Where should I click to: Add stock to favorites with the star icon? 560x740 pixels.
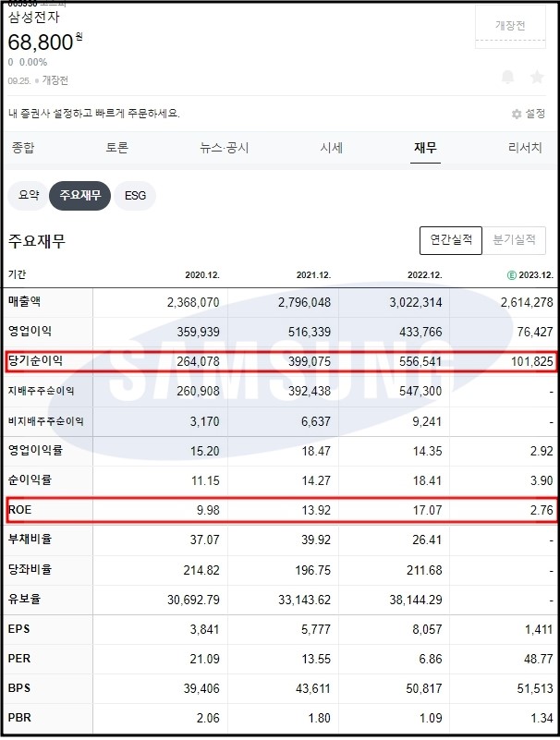[537, 77]
